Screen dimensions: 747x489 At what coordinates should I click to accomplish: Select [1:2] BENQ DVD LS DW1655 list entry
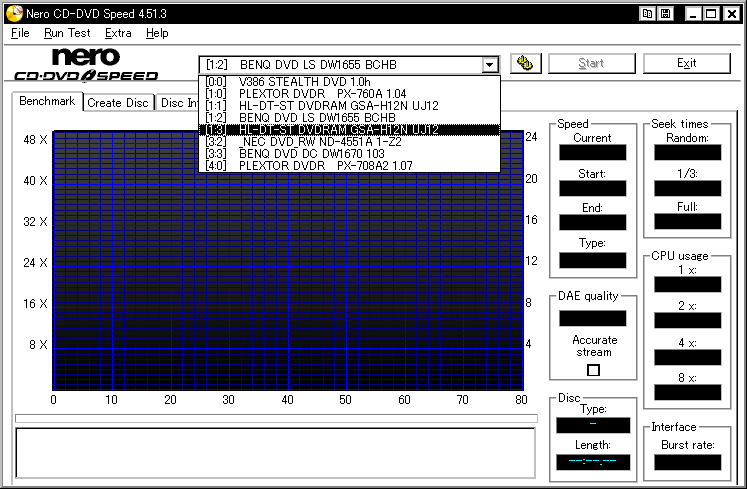tap(349, 118)
